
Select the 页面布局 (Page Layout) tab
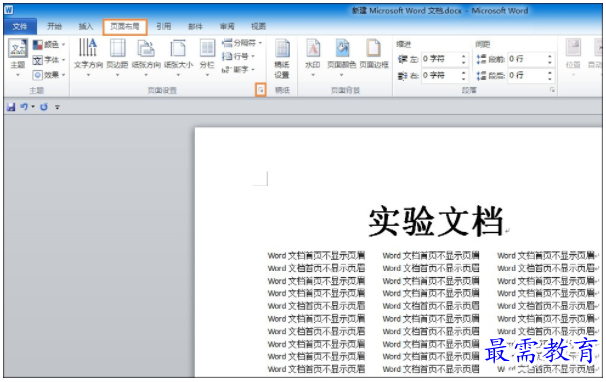[x=125, y=27]
